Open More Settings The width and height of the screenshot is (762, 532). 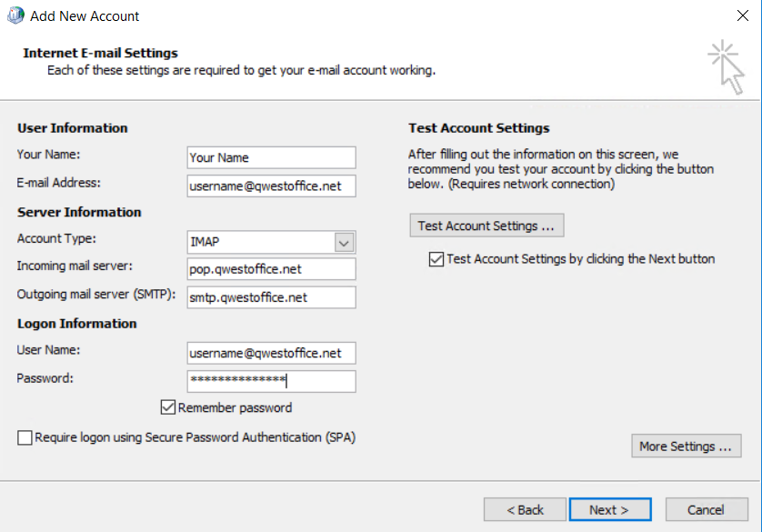(x=686, y=446)
